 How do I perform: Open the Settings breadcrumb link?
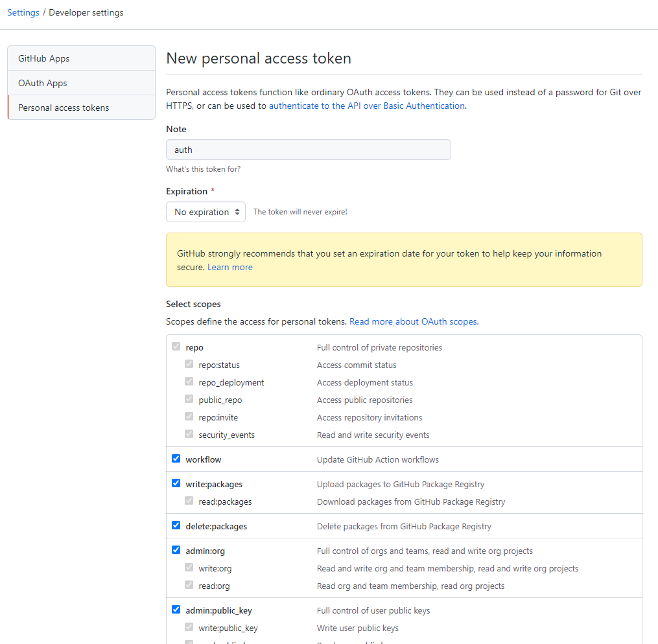pyautogui.click(x=23, y=12)
